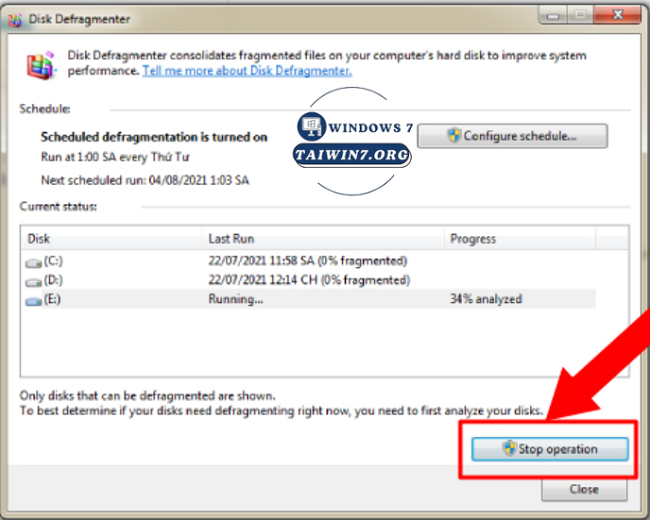This screenshot has height=520, width=650.
Task: Open Tell me more about Disk Defragmenter link
Action: click(246, 72)
